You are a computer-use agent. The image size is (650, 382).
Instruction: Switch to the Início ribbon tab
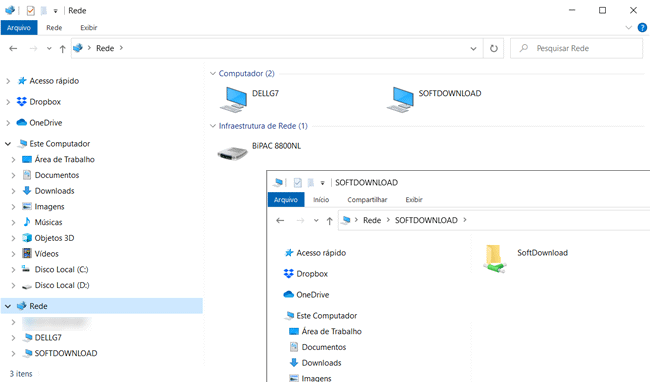point(321,200)
